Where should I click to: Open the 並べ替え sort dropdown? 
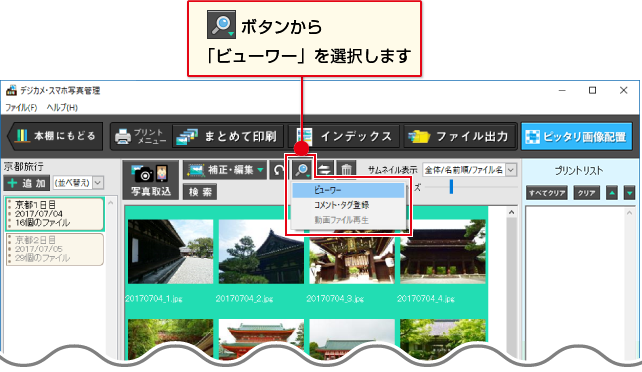click(x=78, y=183)
